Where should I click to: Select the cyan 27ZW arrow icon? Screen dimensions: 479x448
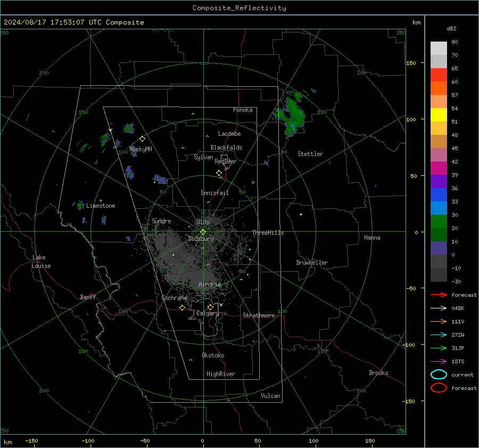pos(439,335)
